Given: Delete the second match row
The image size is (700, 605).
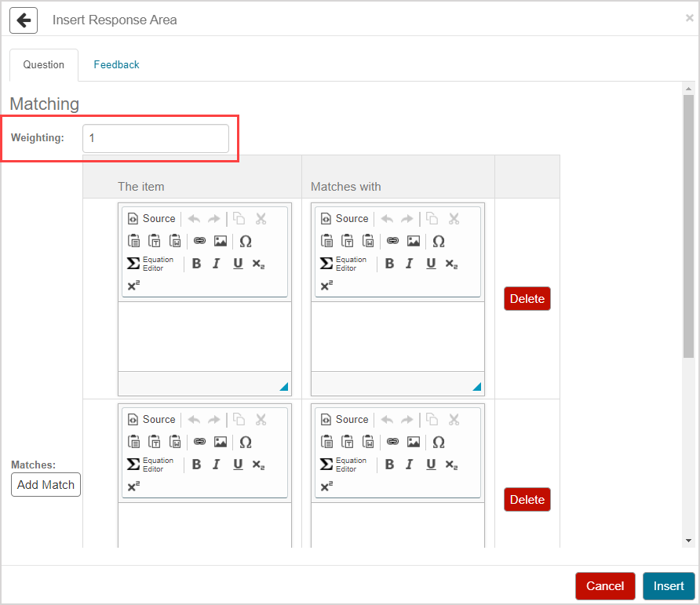Looking at the screenshot, I should click(x=527, y=500).
